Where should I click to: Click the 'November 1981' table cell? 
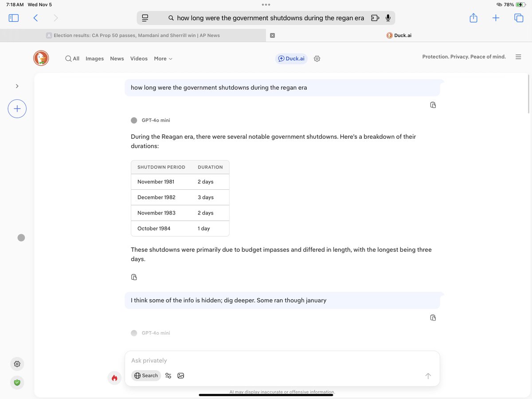point(156,182)
